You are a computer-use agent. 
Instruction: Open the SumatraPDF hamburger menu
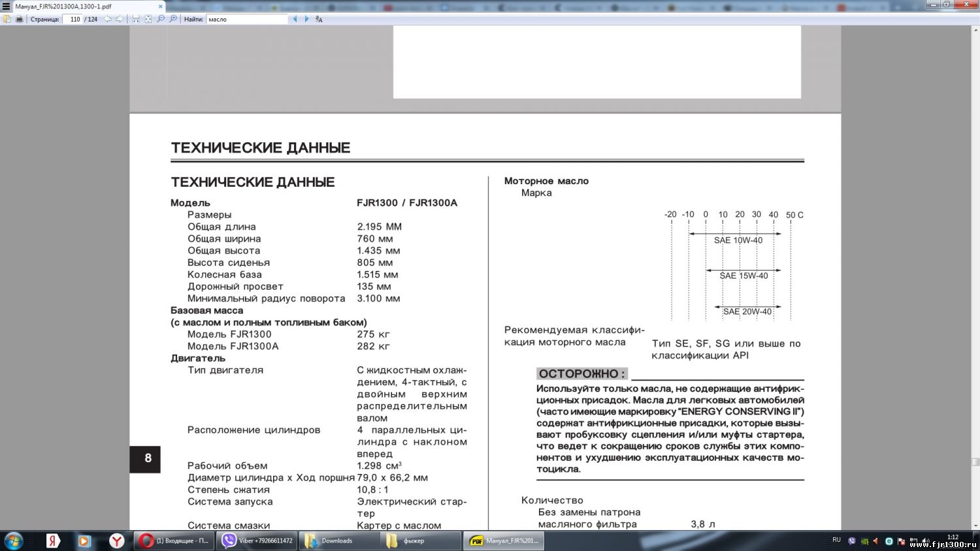pyautogui.click(x=6, y=6)
